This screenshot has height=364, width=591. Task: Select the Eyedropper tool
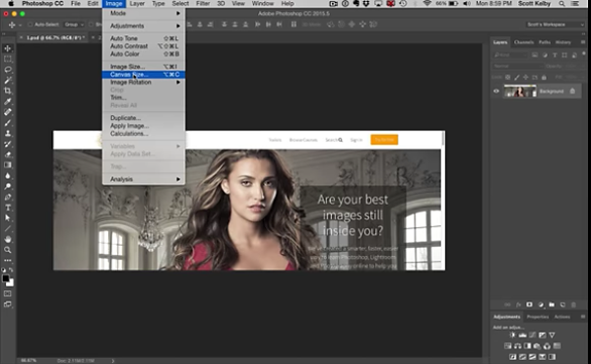coord(8,101)
